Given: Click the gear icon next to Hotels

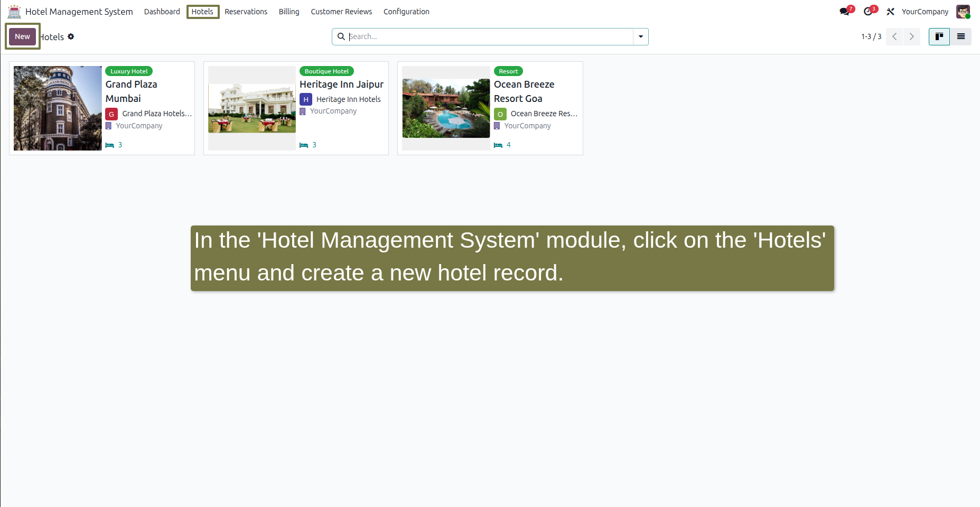Looking at the screenshot, I should (x=71, y=36).
